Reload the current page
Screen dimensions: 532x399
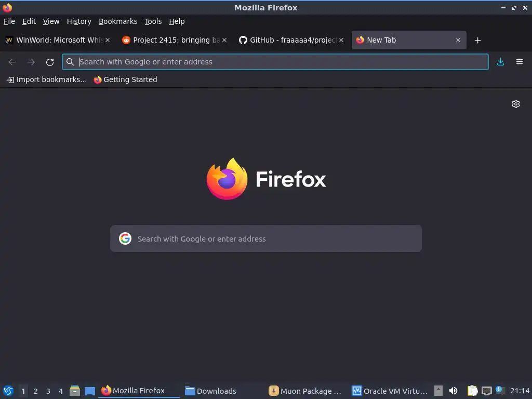coord(50,62)
